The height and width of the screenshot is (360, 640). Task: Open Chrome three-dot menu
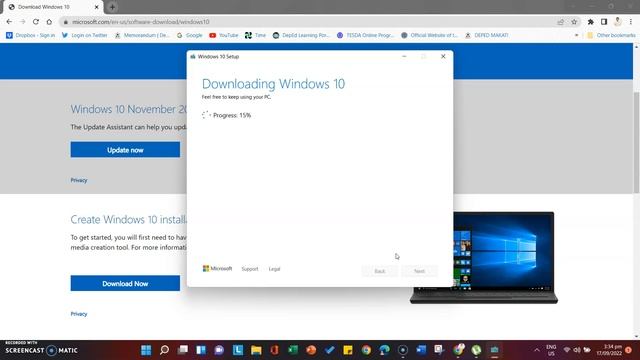pos(631,22)
